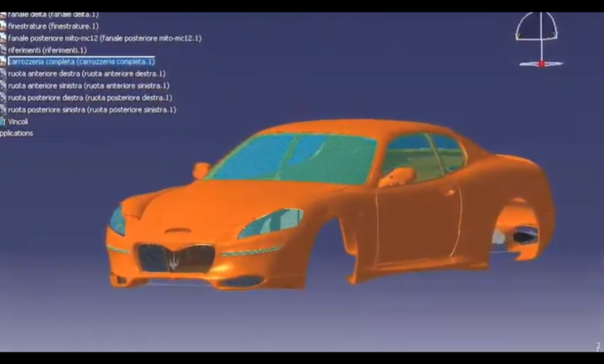The image size is (604, 364).
Task: Select the headlight at the car's far left
Action: point(118,220)
